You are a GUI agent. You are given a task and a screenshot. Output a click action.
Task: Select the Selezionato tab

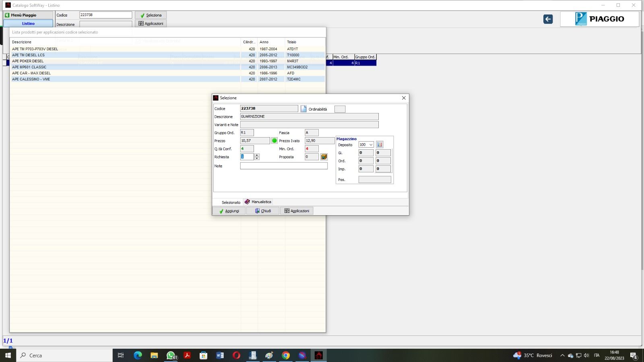point(231,202)
